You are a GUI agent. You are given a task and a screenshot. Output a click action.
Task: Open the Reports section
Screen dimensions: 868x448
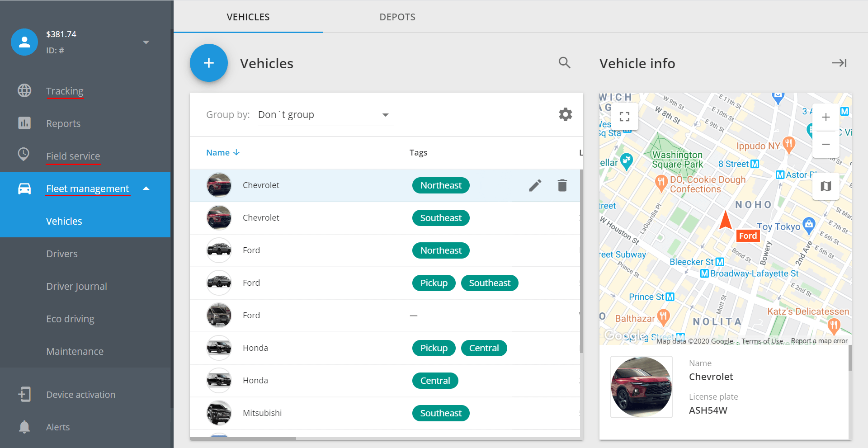click(x=63, y=123)
